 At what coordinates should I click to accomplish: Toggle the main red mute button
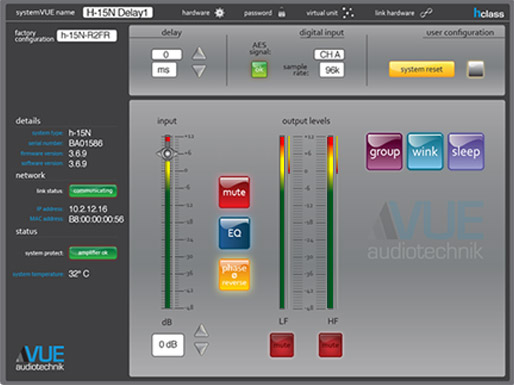(x=234, y=192)
